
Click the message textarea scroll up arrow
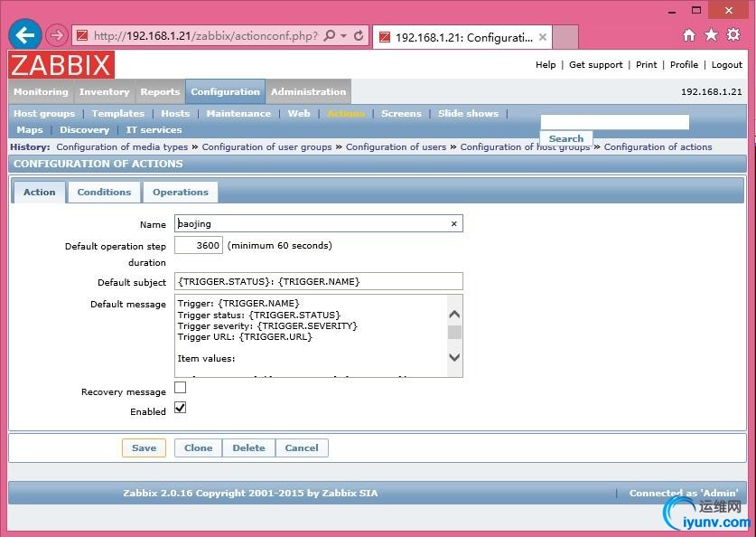click(x=454, y=314)
